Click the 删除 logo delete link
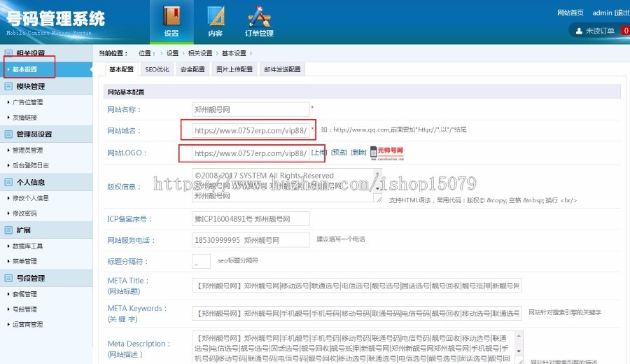 (x=358, y=153)
